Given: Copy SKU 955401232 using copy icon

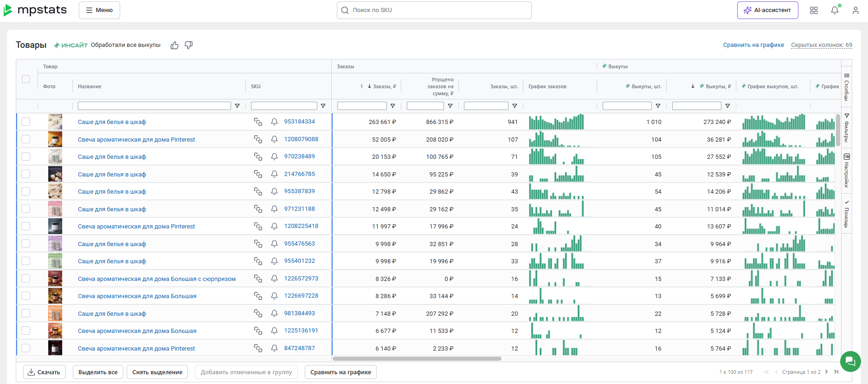Looking at the screenshot, I should pyautogui.click(x=258, y=261).
